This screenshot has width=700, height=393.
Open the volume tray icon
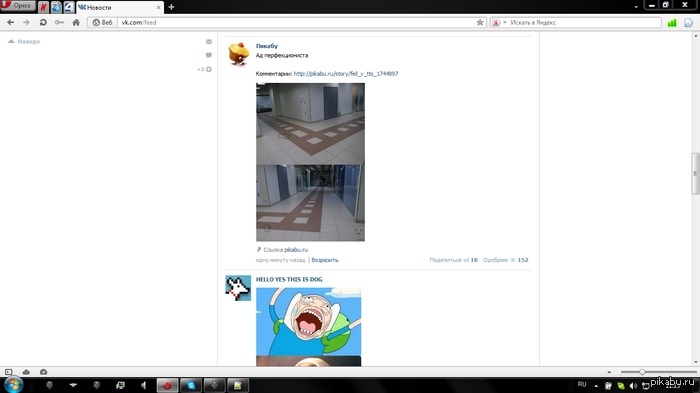tap(633, 386)
